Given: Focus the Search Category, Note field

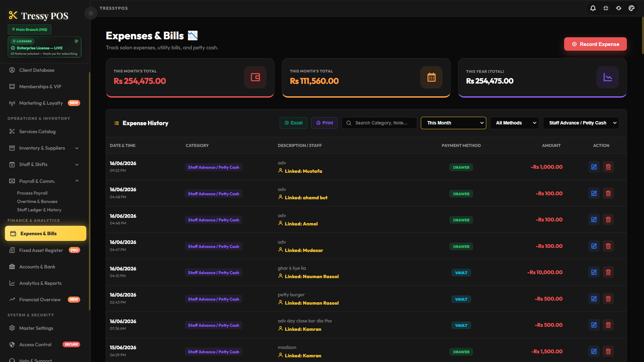Looking at the screenshot, I should click(x=379, y=123).
